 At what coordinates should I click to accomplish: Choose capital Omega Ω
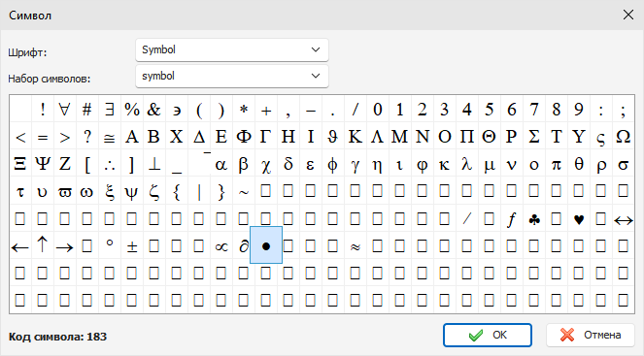[624, 137]
